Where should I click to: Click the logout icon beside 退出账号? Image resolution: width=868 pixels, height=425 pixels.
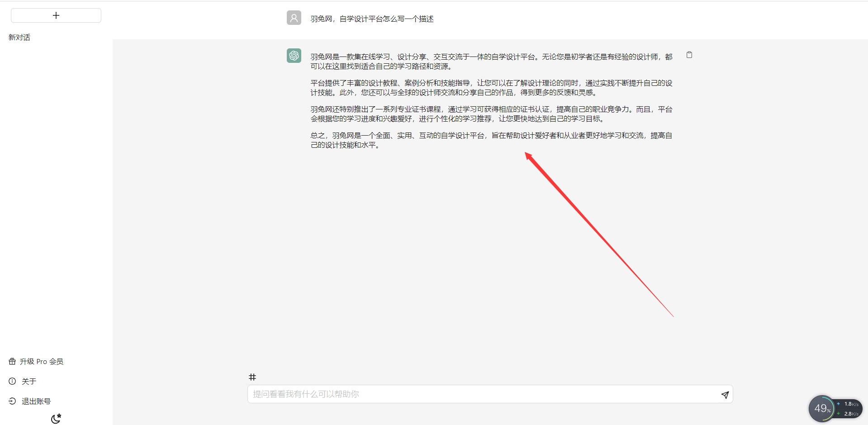click(12, 401)
